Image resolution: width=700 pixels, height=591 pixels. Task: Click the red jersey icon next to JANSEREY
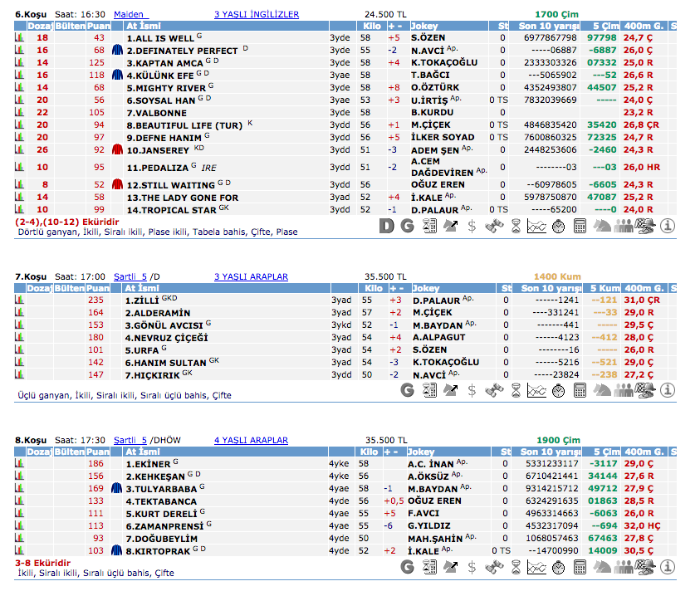[117, 150]
